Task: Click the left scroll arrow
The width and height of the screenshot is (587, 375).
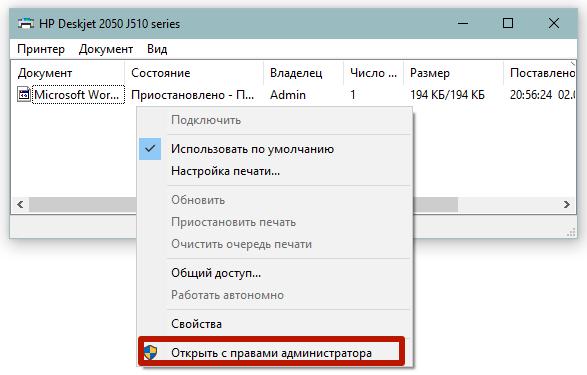Action: point(20,204)
